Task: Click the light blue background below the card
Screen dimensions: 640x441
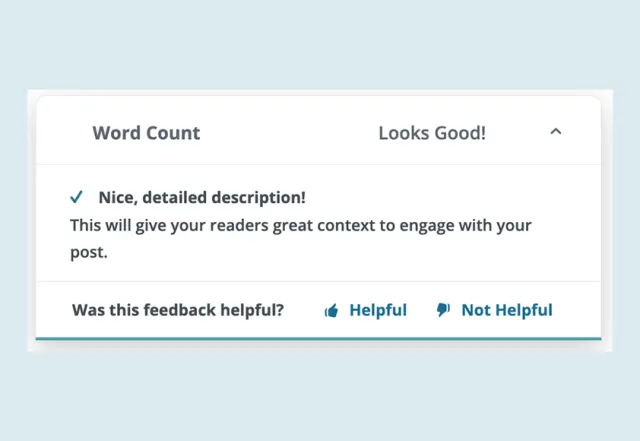Action: (320, 395)
